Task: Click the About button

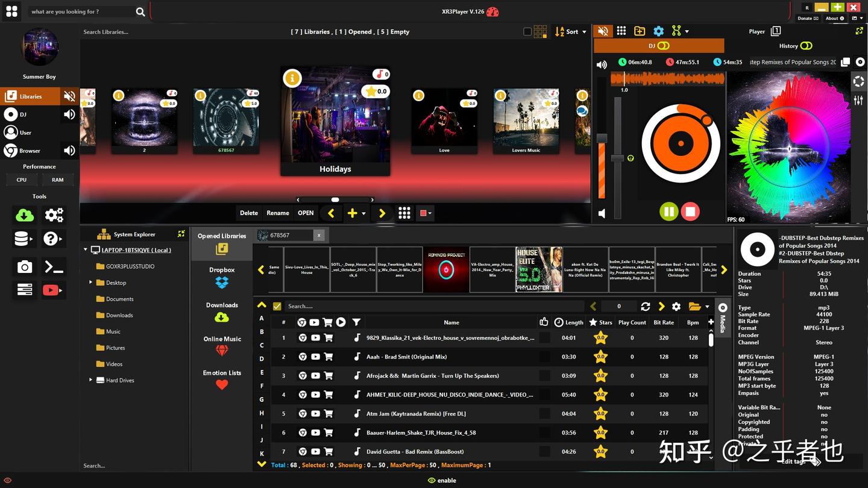Action: coord(835,19)
